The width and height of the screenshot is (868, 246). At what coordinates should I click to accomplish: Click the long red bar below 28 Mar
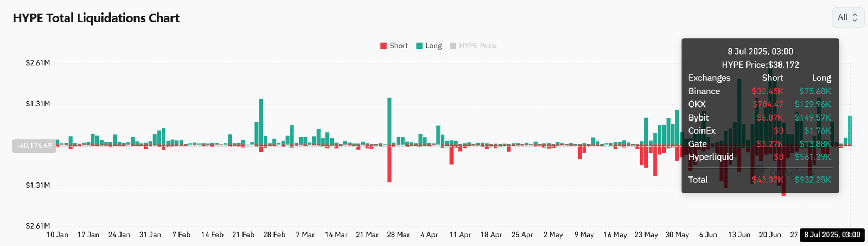pyautogui.click(x=390, y=164)
